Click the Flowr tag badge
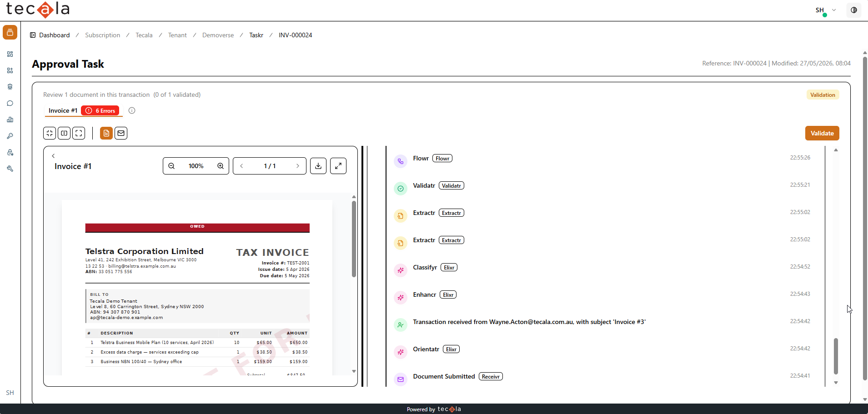 click(x=442, y=159)
